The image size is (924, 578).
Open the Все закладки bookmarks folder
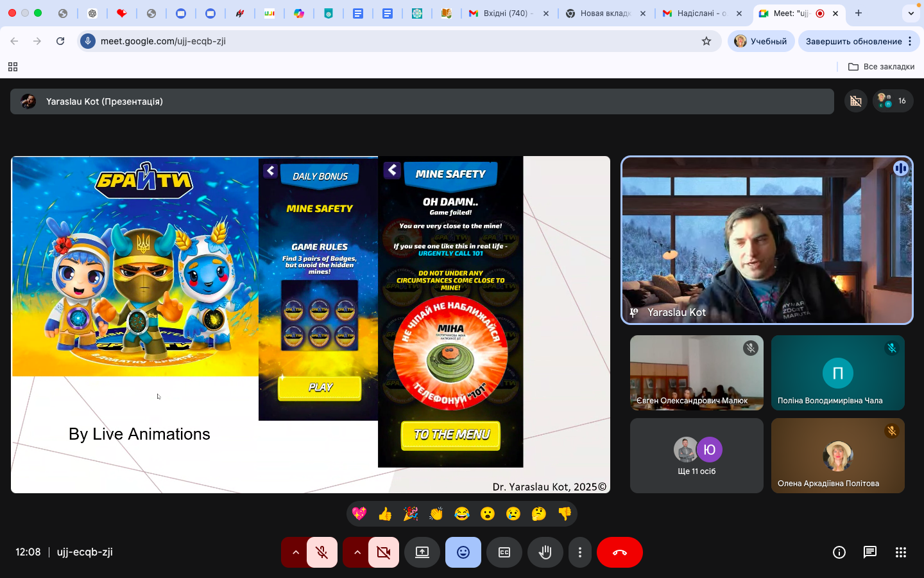pyautogui.click(x=882, y=67)
